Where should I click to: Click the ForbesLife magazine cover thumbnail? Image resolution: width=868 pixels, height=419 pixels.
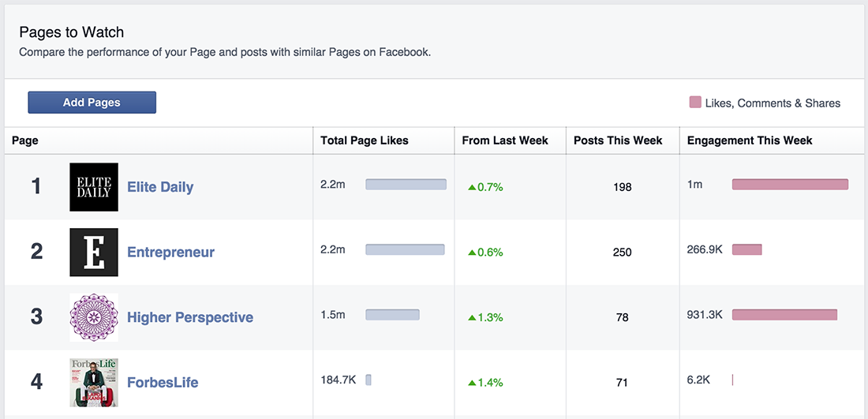[x=94, y=383]
